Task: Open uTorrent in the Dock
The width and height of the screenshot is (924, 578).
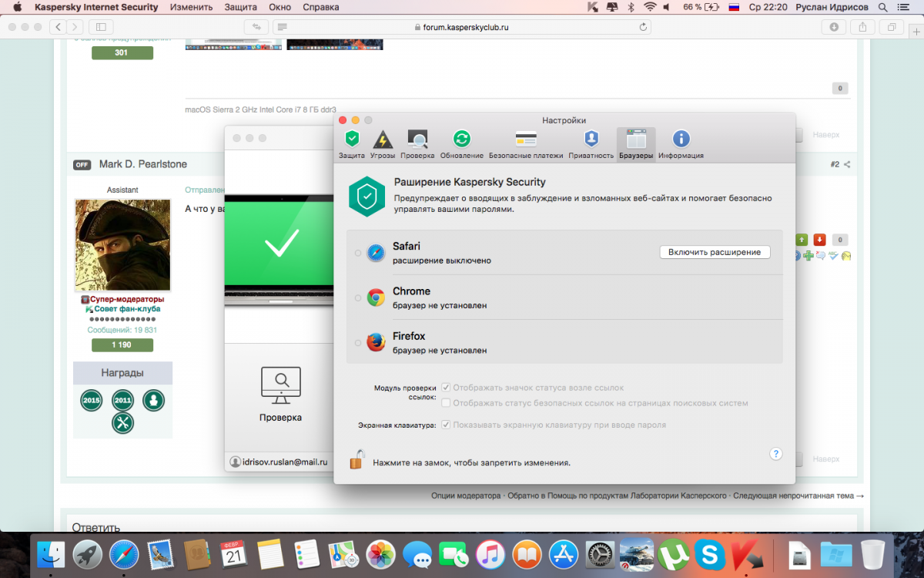Action: click(x=675, y=554)
